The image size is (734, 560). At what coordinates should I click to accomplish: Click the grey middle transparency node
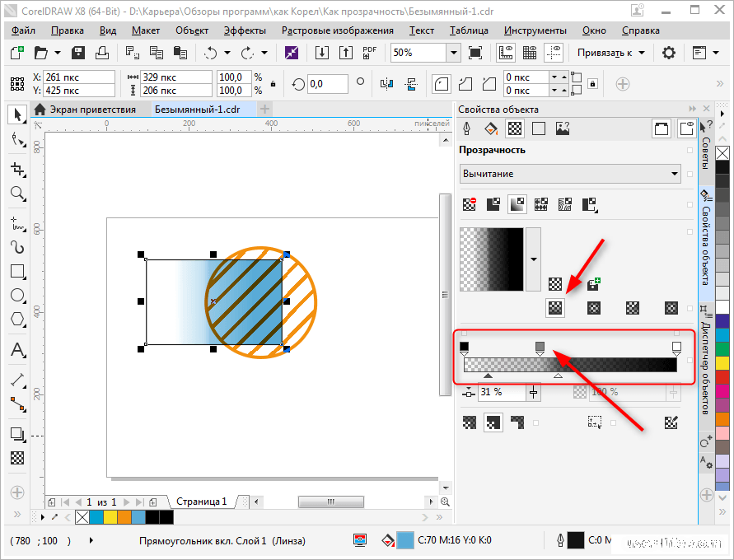(540, 348)
